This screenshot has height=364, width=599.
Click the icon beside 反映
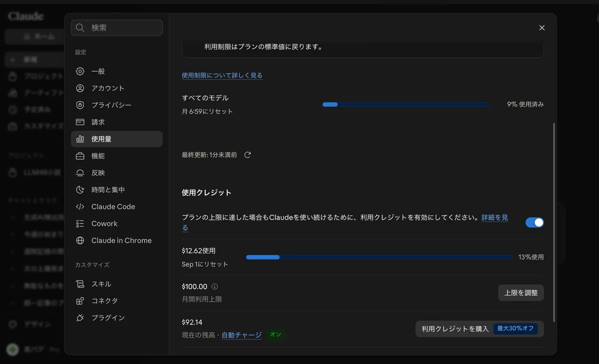[x=80, y=173]
